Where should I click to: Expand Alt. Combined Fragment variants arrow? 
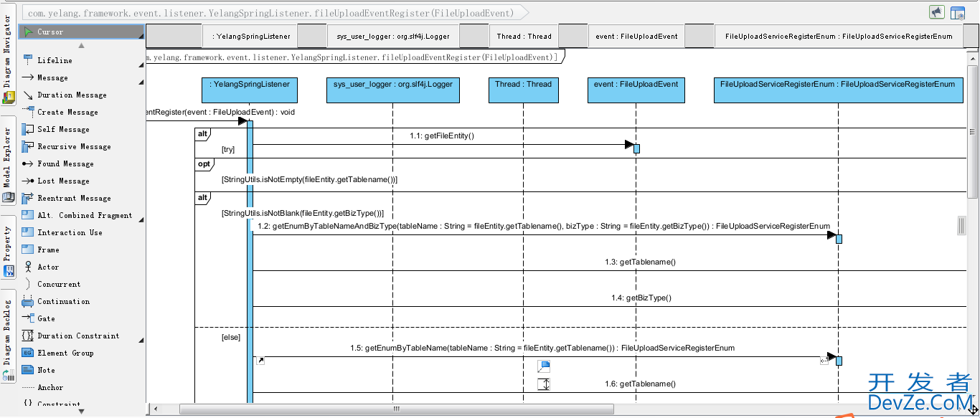pyautogui.click(x=141, y=219)
